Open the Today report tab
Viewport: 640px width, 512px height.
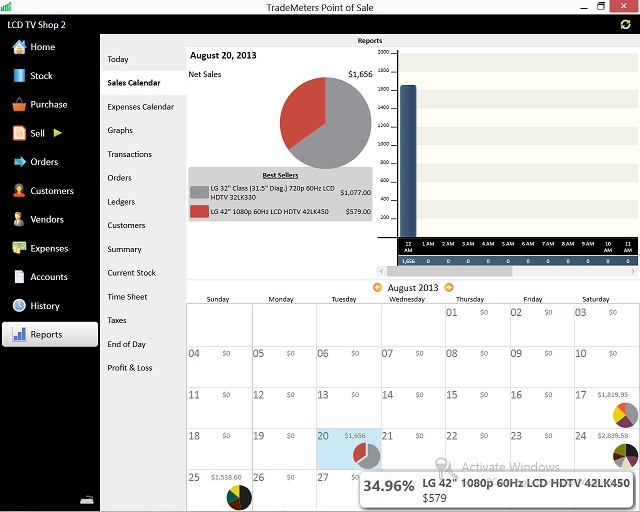click(x=143, y=59)
